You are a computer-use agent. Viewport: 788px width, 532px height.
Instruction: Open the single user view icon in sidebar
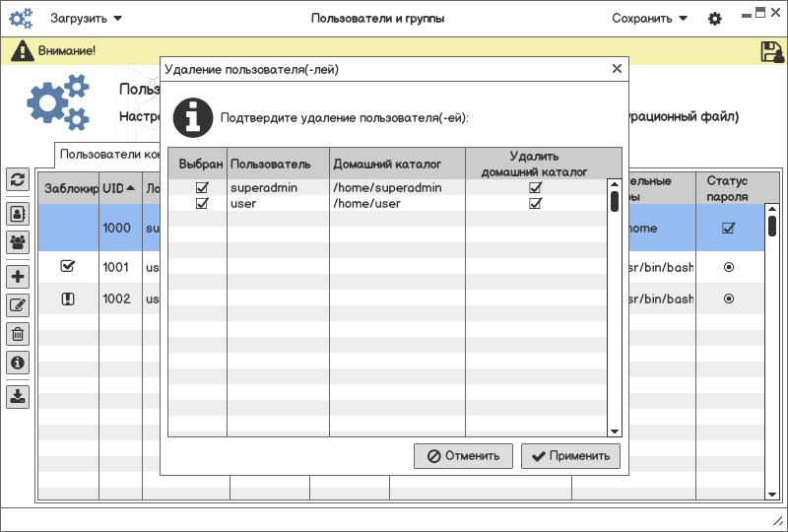click(x=18, y=214)
